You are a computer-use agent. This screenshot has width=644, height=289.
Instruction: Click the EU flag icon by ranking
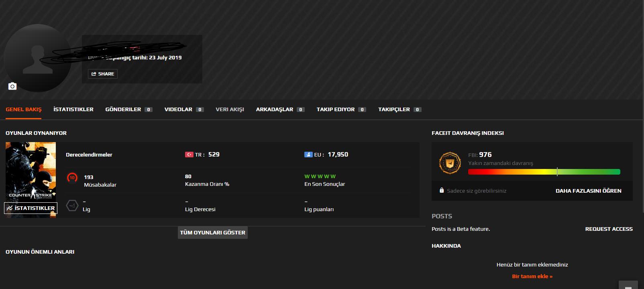point(308,155)
